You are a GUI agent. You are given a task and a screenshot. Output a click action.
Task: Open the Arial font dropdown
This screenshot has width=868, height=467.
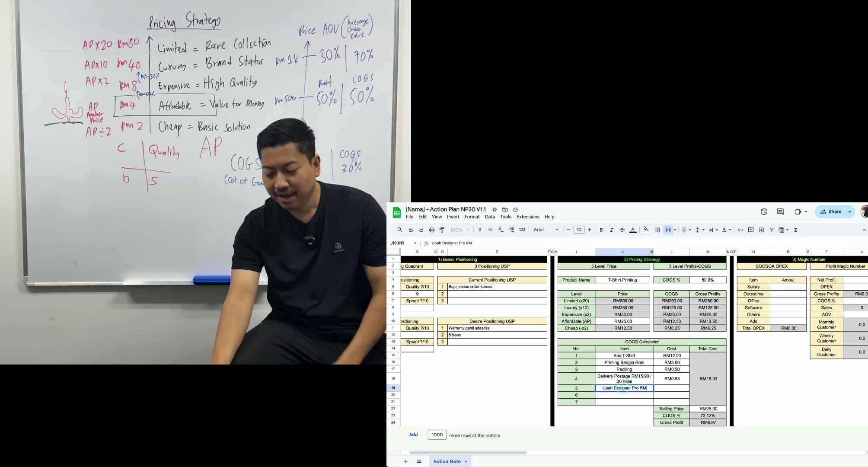coord(546,230)
